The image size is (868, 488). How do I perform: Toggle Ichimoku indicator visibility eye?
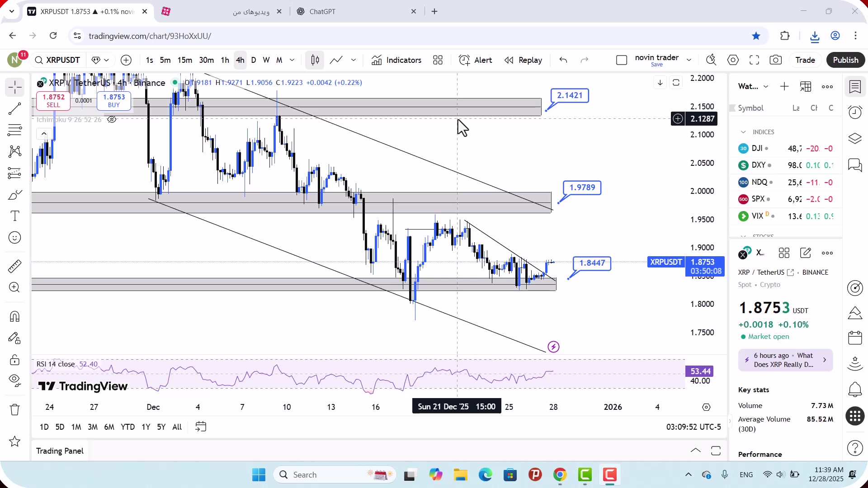pos(112,120)
